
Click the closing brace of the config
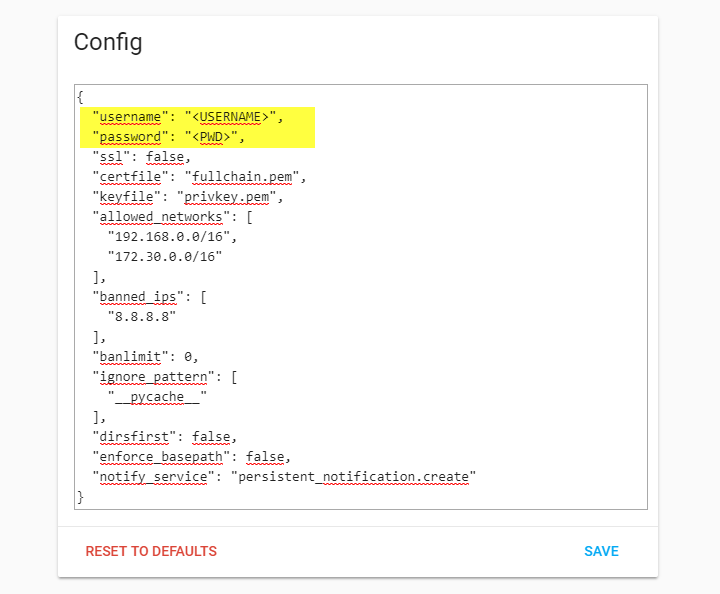pos(80,497)
